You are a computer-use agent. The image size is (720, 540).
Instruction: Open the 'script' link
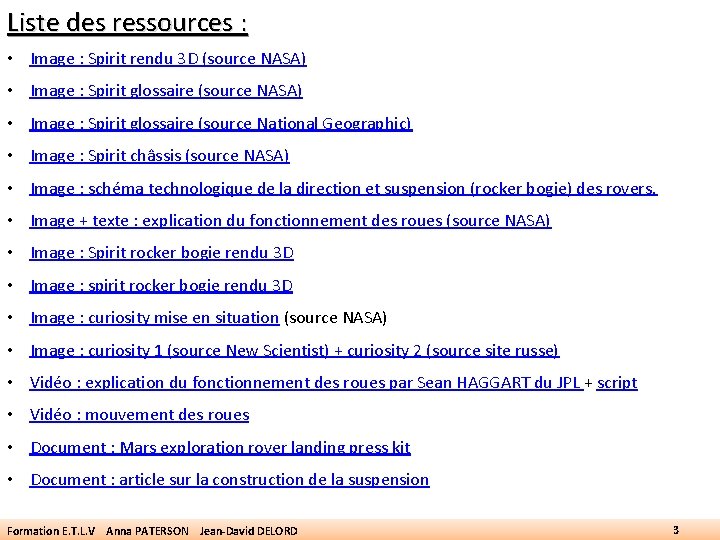617,382
